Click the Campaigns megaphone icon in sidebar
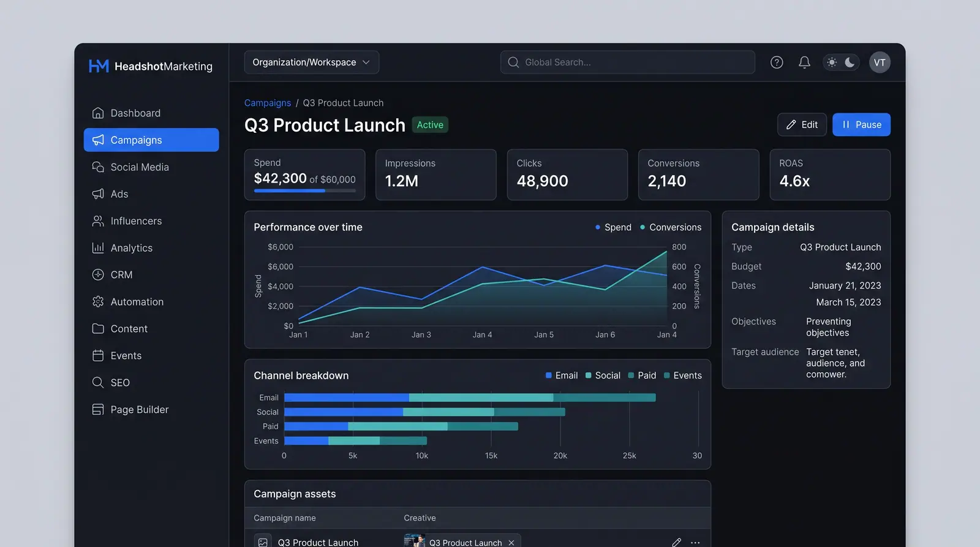The height and width of the screenshot is (547, 980). [x=98, y=140]
